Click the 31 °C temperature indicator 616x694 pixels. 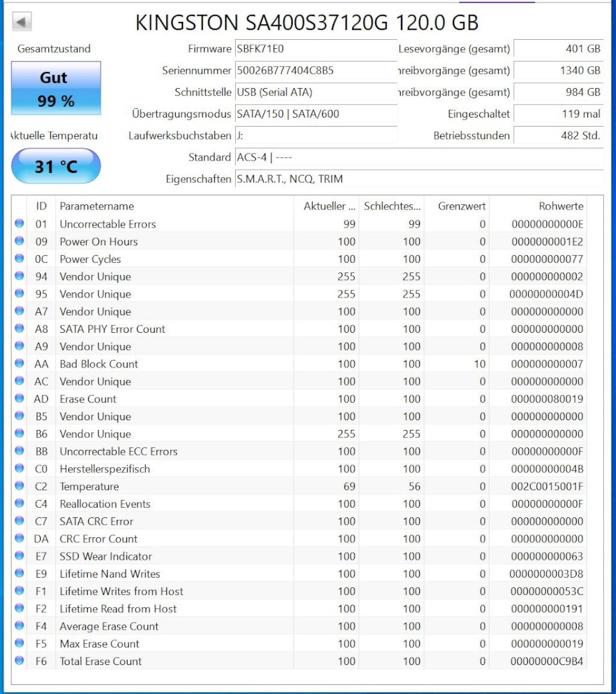click(56, 166)
